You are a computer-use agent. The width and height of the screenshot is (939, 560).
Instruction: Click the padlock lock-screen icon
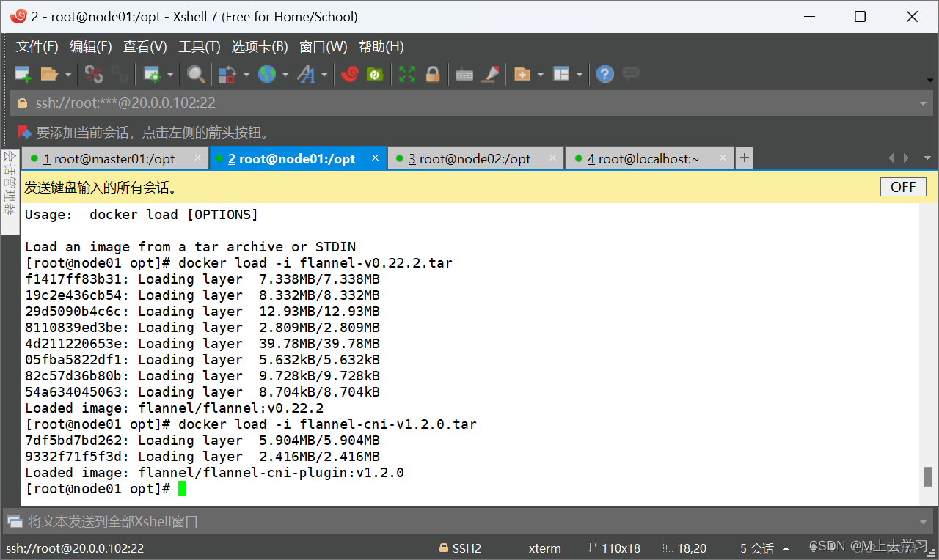tap(433, 74)
